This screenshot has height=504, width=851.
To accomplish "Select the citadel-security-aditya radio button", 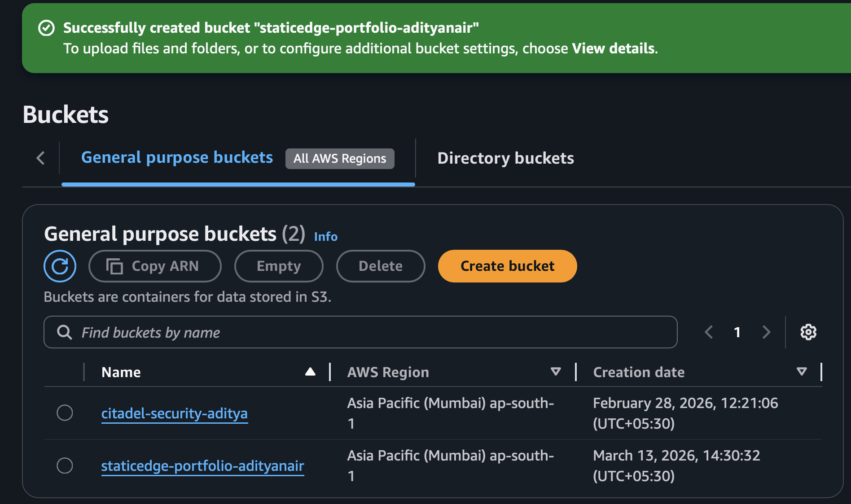I will [x=65, y=413].
